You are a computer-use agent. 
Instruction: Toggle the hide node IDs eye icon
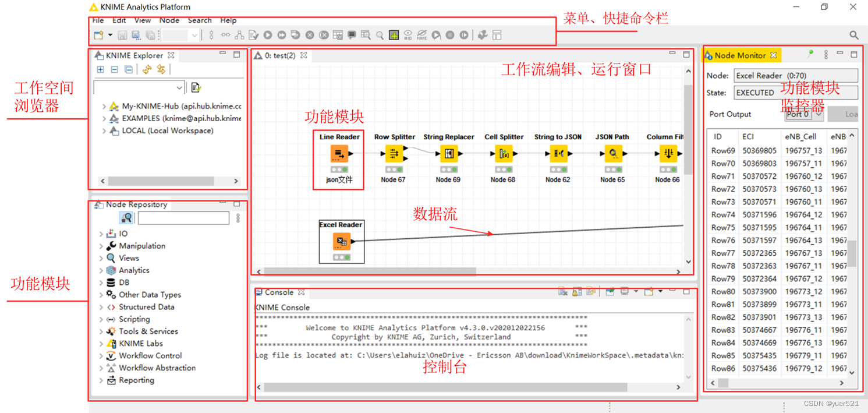point(408,35)
